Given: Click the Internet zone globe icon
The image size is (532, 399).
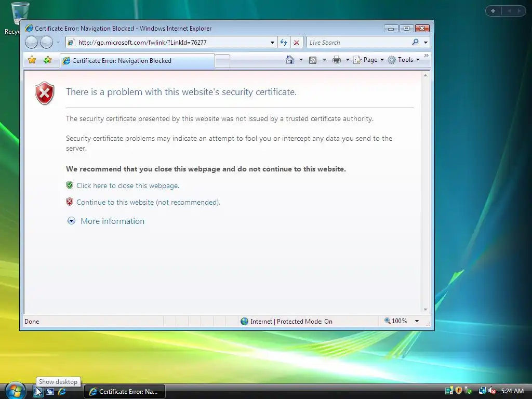Looking at the screenshot, I should 244,321.
